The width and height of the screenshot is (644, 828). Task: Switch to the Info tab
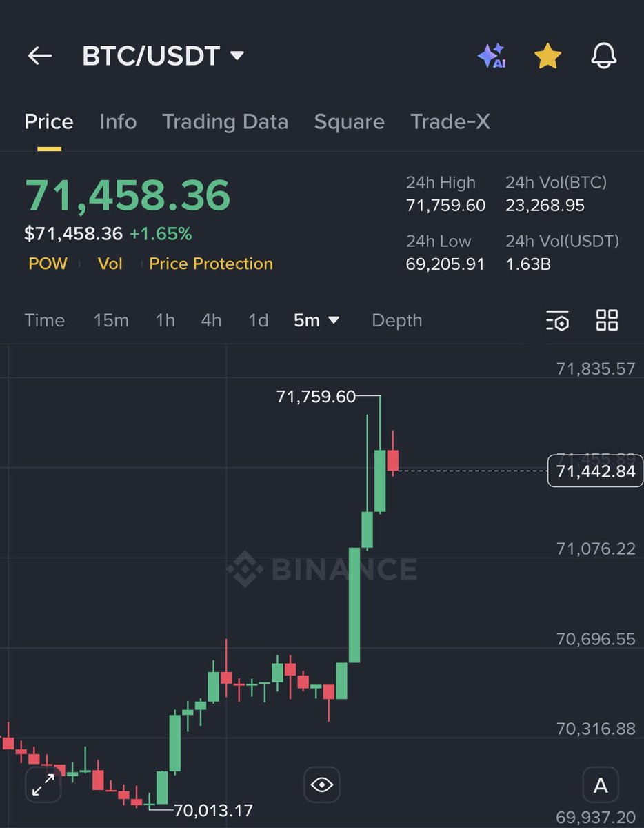tap(118, 122)
